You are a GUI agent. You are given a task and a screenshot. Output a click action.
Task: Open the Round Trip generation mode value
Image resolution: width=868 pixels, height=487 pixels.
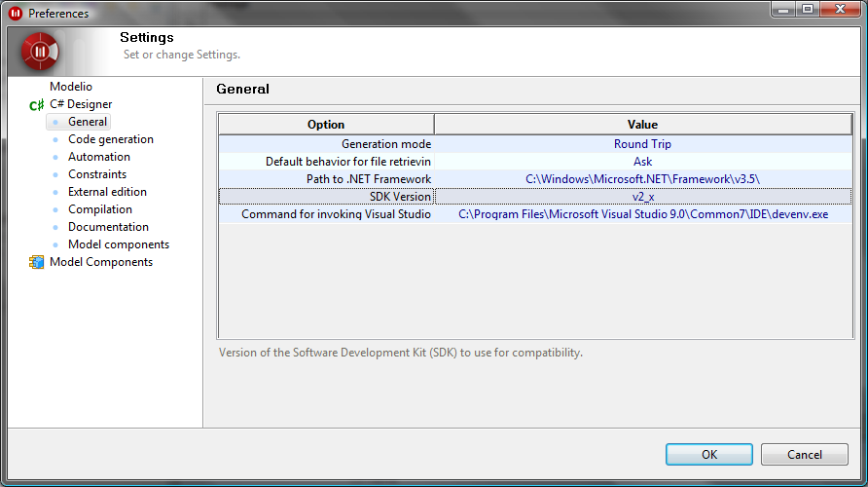click(x=642, y=144)
